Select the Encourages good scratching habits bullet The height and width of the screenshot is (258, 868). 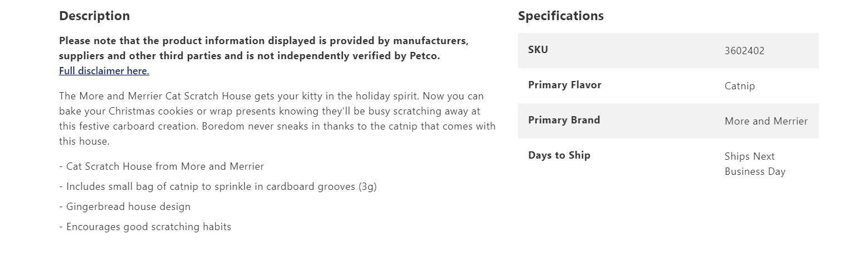145,227
